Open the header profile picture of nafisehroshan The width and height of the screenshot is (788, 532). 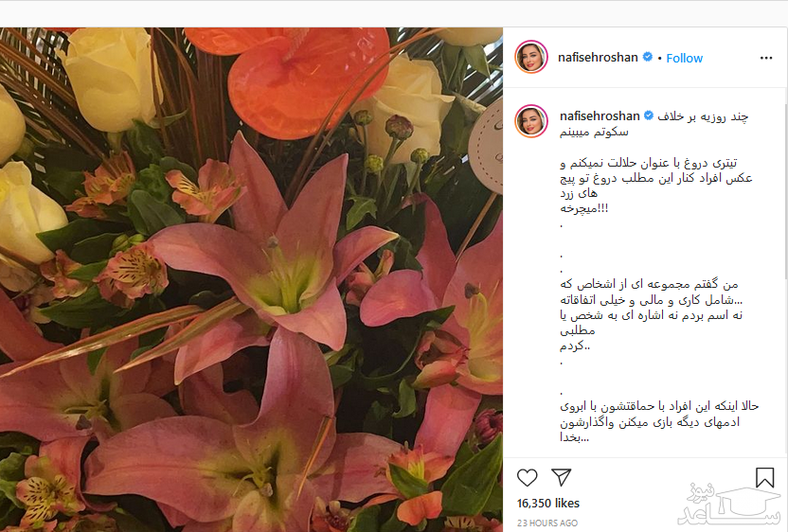tap(531, 57)
